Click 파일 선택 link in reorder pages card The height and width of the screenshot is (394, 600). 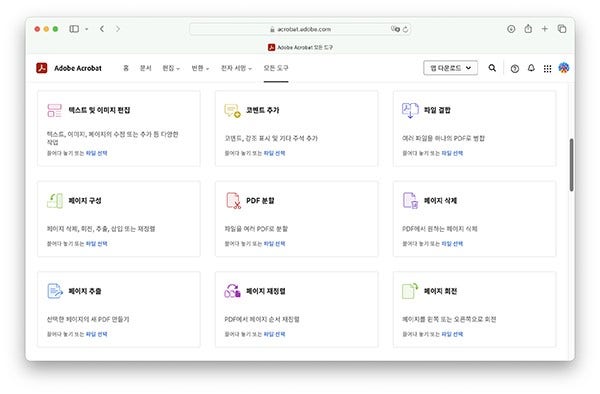coord(274,334)
